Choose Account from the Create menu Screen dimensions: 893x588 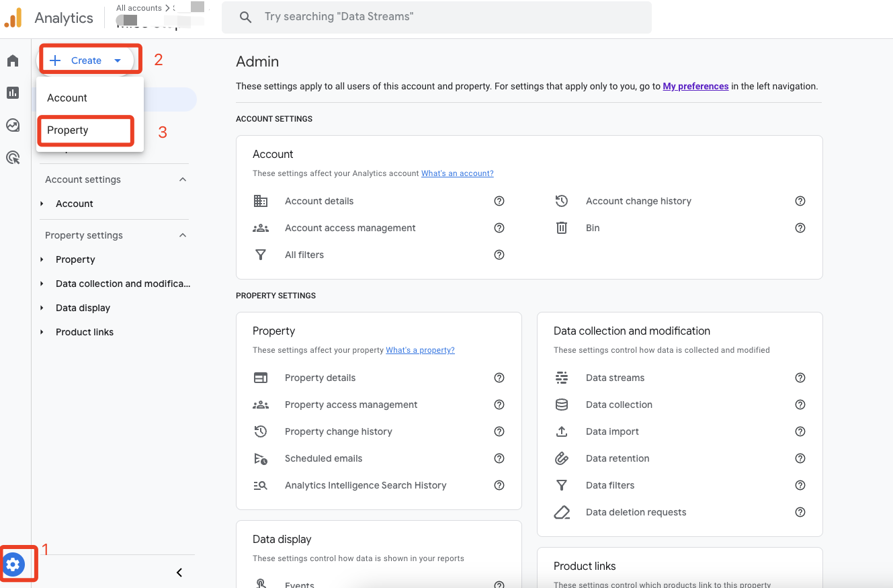(90, 97)
